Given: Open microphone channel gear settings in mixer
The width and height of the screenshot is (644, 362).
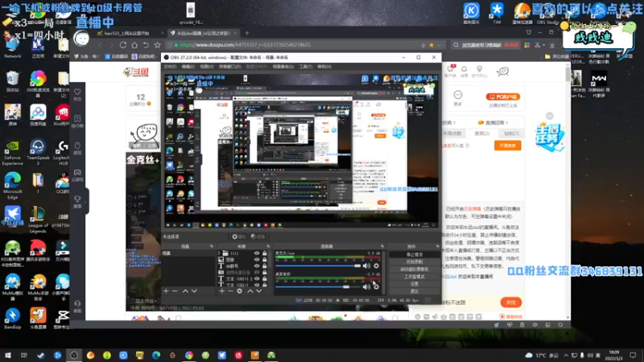Looking at the screenshot, I should [376, 266].
